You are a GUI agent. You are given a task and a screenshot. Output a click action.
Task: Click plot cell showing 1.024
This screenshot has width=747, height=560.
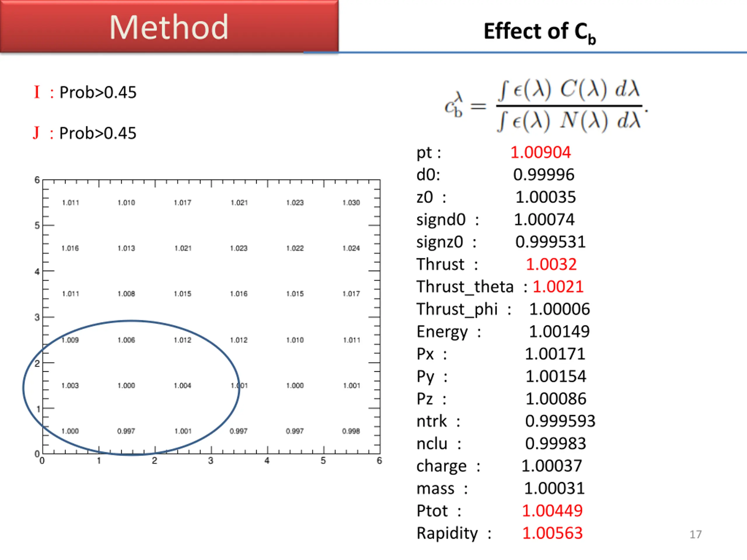pyautogui.click(x=351, y=248)
